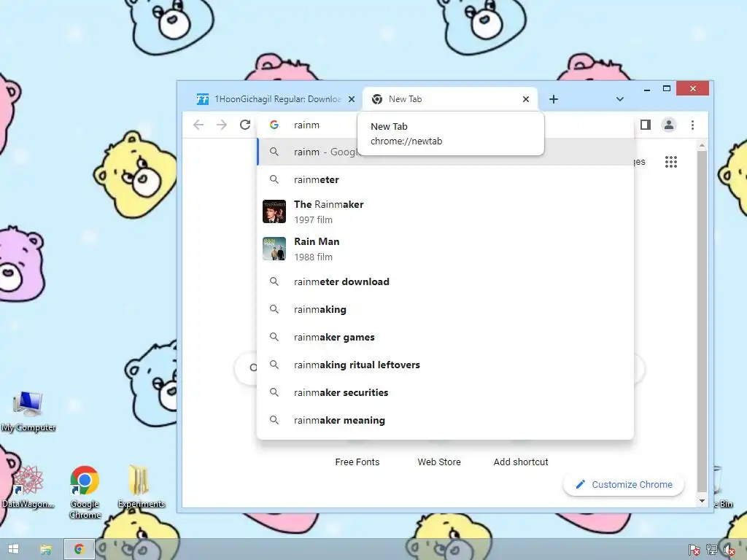This screenshot has width=747, height=560.
Task: Click the Customize Chrome button
Action: (x=624, y=484)
